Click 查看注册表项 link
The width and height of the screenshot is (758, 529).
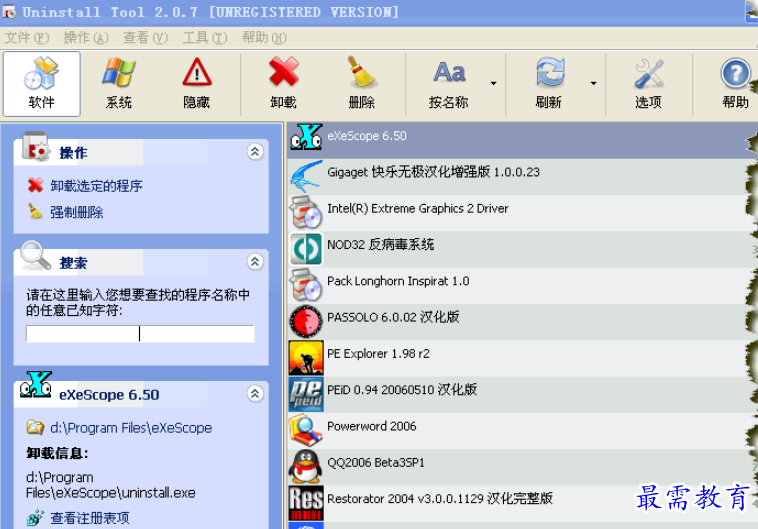(90, 518)
